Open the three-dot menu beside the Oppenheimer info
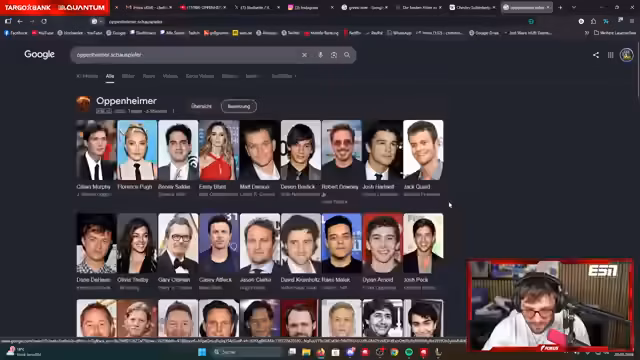This screenshot has height=360, width=640. (x=173, y=111)
